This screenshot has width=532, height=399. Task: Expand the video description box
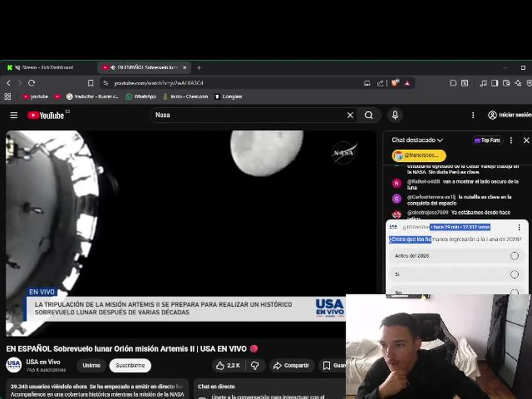click(98, 389)
